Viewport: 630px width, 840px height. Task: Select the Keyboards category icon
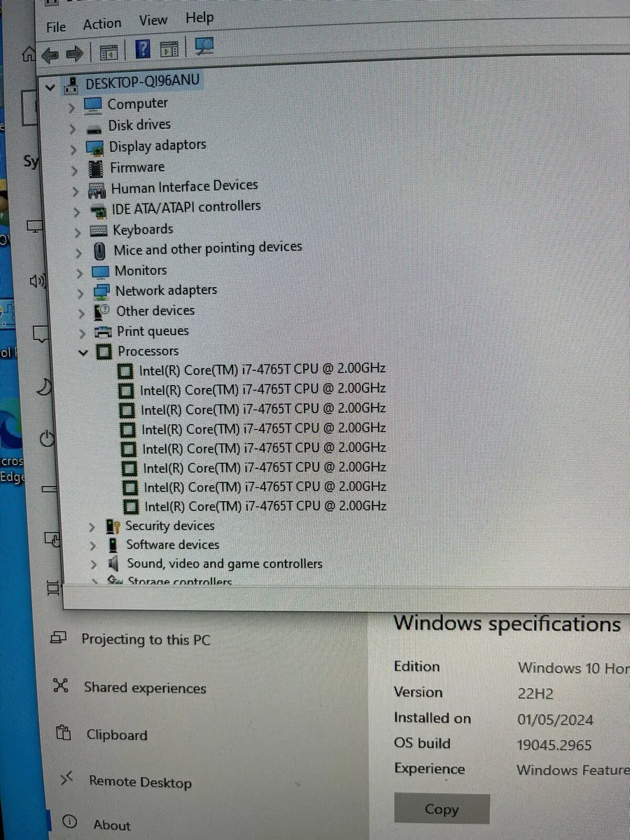[99, 230]
